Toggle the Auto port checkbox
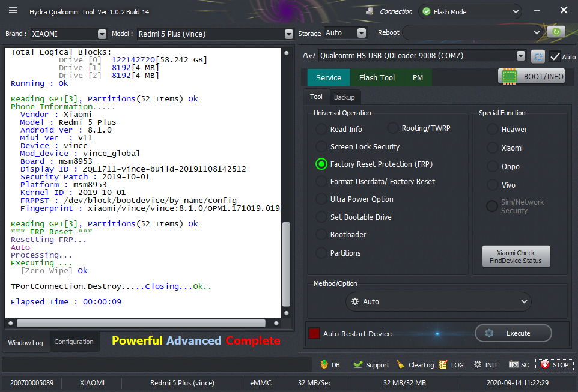Viewport: 578px width, 392px height. (x=555, y=57)
